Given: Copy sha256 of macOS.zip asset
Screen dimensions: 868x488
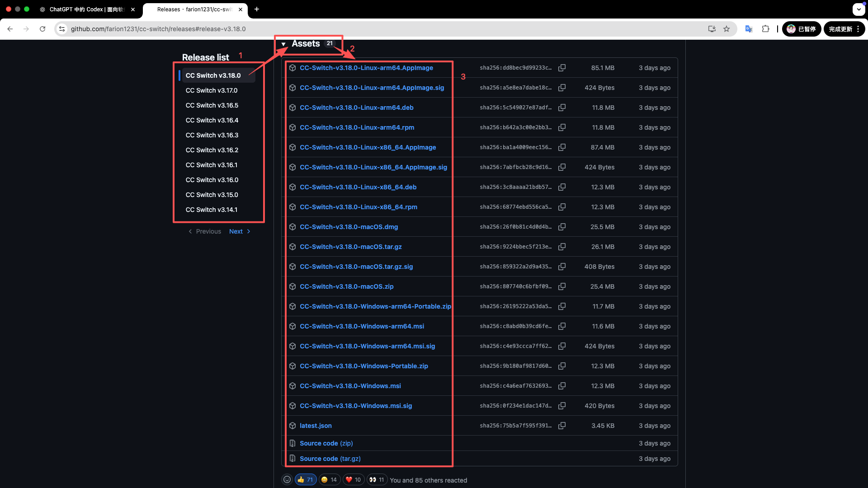Looking at the screenshot, I should [x=562, y=286].
